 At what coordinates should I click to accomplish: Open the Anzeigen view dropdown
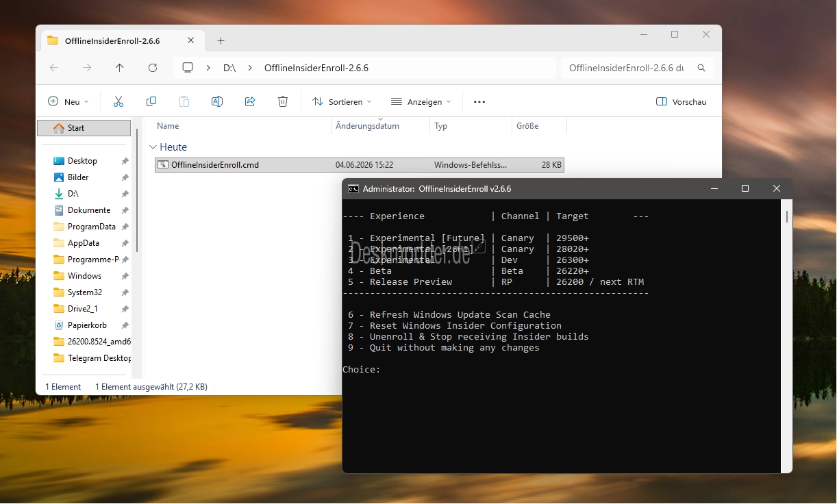[x=421, y=101]
